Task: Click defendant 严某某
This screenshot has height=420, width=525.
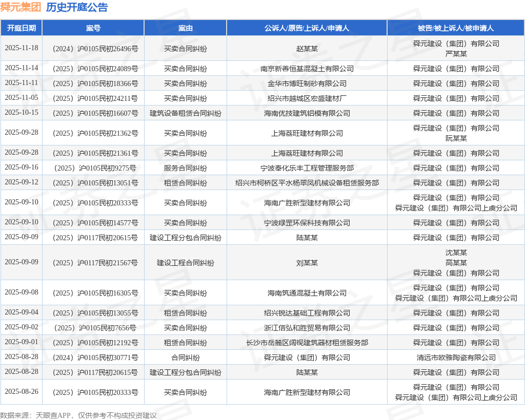Action: coord(456,54)
